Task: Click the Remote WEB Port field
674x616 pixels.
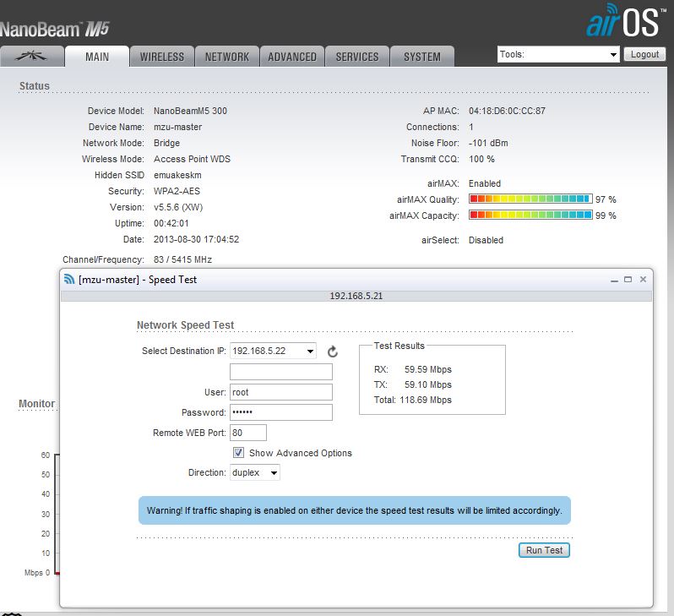Action: [x=248, y=433]
